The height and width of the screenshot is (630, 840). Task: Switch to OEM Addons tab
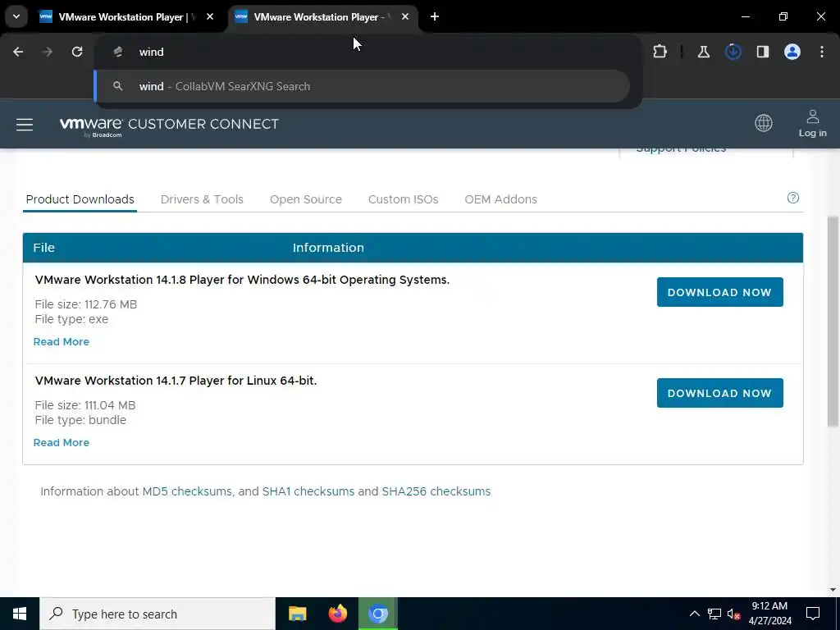501,199
